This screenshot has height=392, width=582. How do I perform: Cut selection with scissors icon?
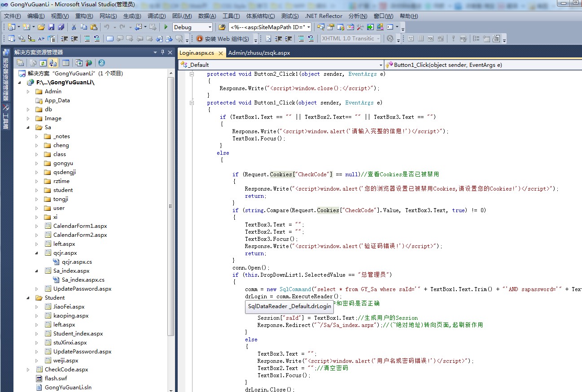74,27
